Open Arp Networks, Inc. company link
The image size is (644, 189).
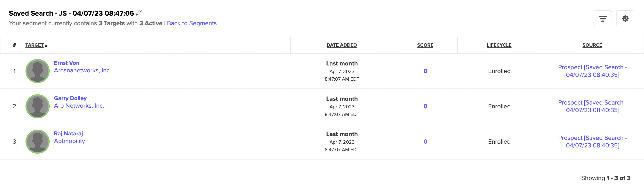(x=79, y=106)
